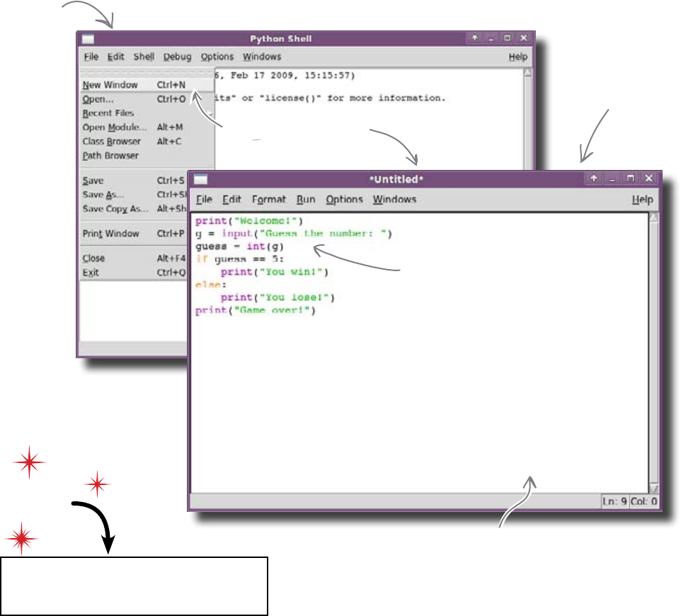Select Path Browser in the File menu

coord(147,156)
